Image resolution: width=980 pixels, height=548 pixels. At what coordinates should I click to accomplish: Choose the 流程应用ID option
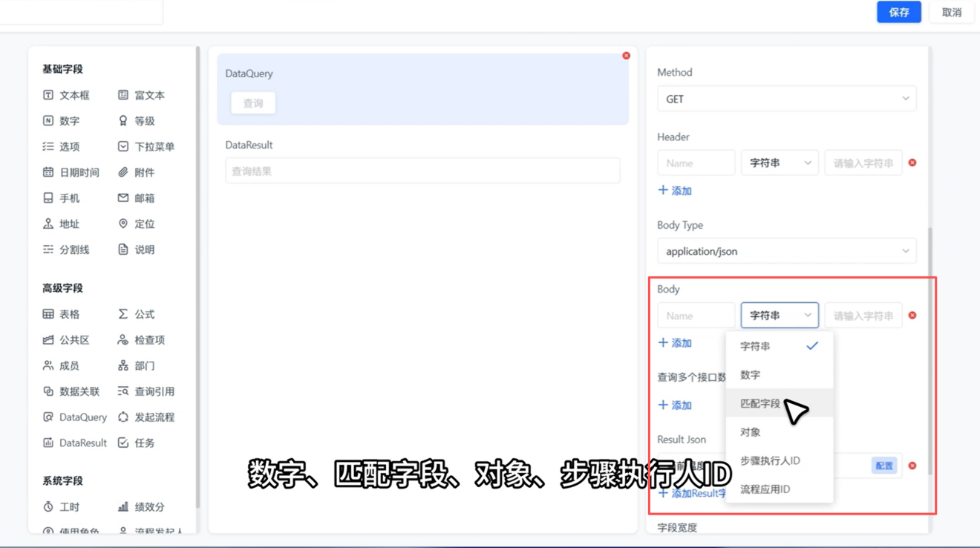[780, 489]
